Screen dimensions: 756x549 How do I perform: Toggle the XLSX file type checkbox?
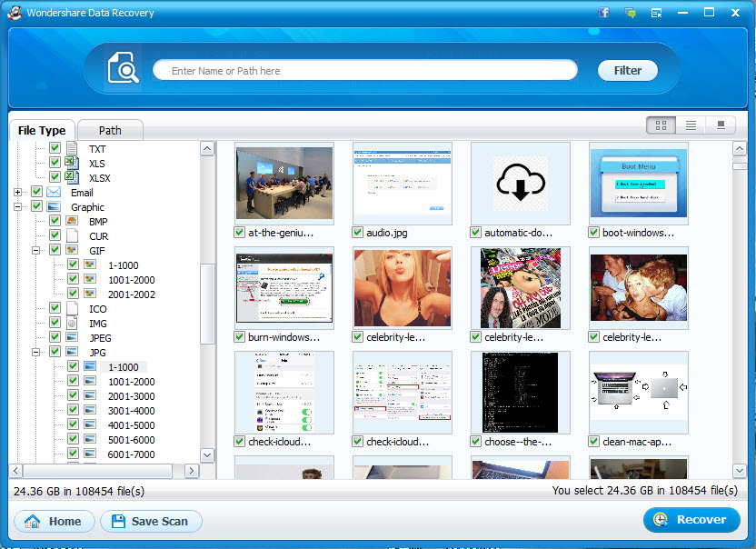tap(55, 177)
